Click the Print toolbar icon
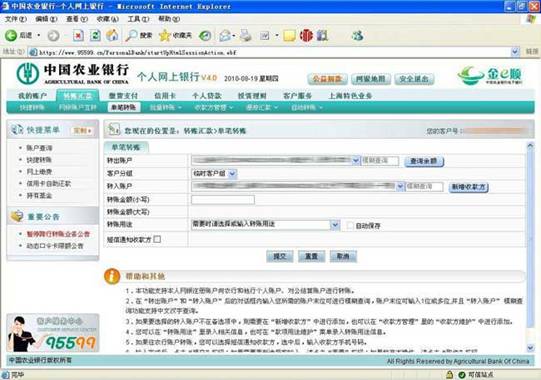 [x=246, y=35]
